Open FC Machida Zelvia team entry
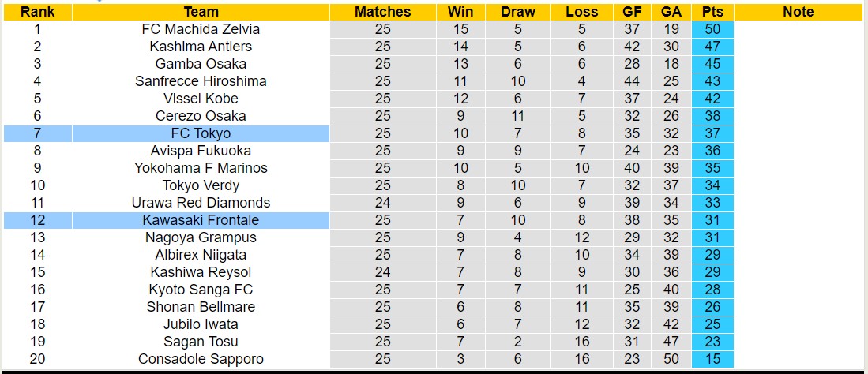The height and width of the screenshot is (374, 868). [x=201, y=29]
